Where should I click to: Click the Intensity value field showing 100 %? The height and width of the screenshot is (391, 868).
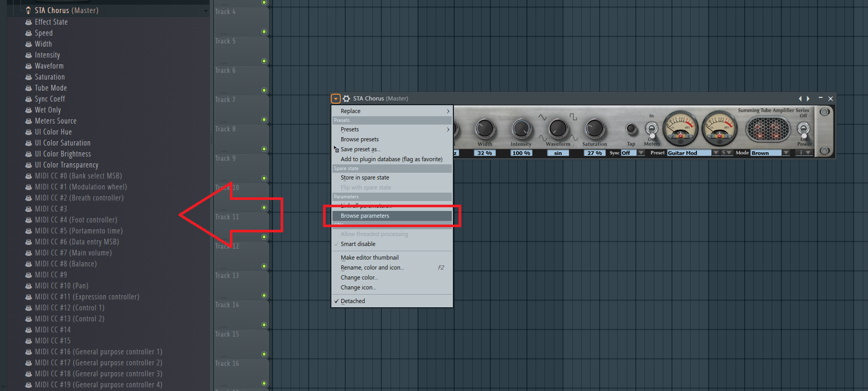pyautogui.click(x=521, y=153)
